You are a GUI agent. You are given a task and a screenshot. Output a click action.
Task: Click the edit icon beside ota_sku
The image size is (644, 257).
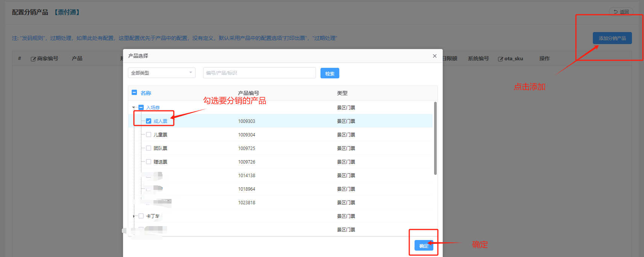click(x=500, y=59)
